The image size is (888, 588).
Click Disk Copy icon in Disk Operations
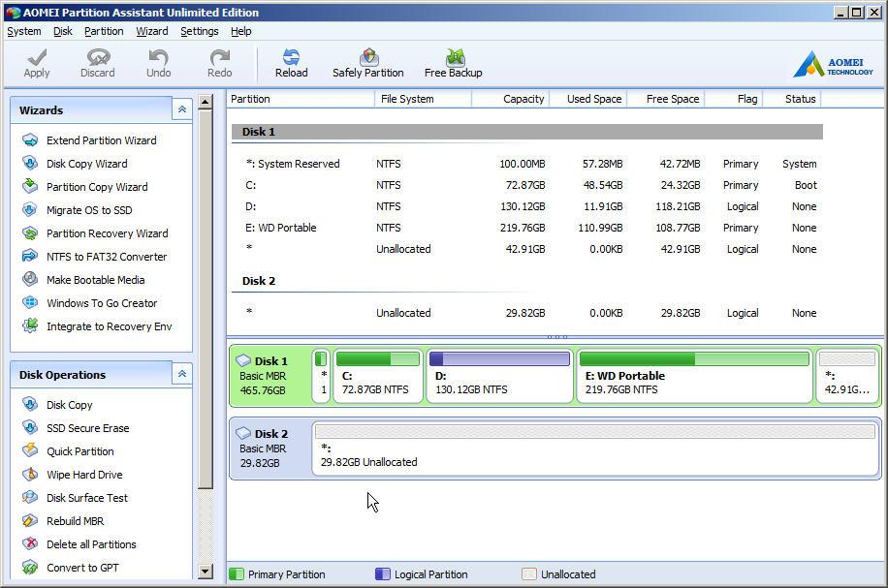30,404
